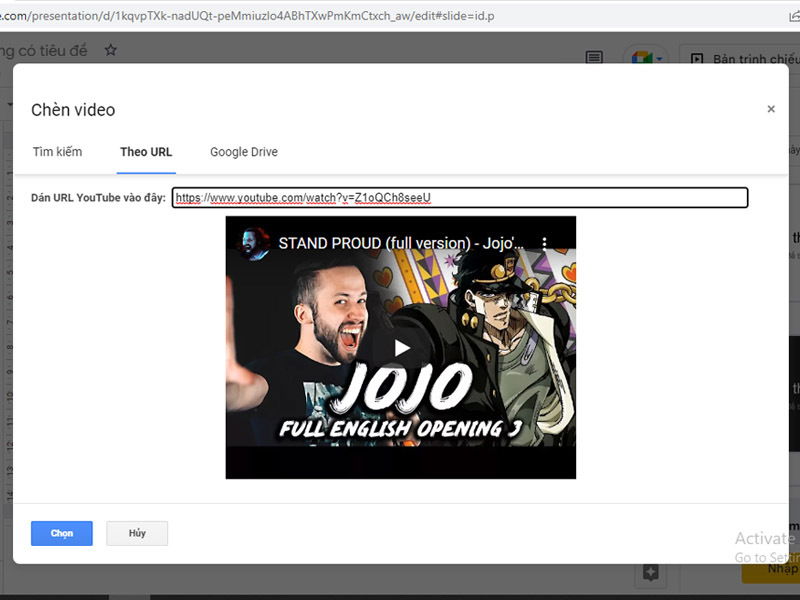800x600 pixels.
Task: Click the YouTube channel avatar on preview
Action: [254, 243]
